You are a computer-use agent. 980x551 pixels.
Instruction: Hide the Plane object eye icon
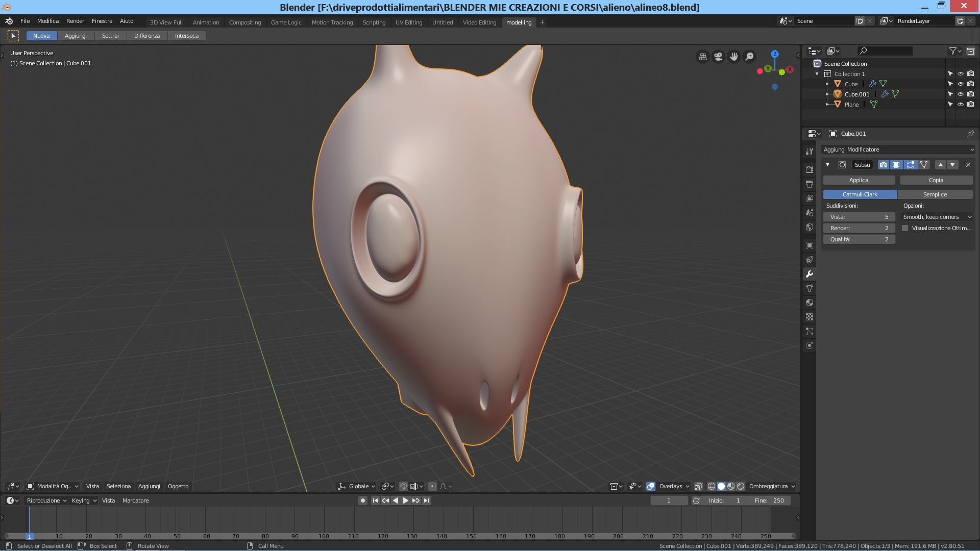pyautogui.click(x=960, y=104)
